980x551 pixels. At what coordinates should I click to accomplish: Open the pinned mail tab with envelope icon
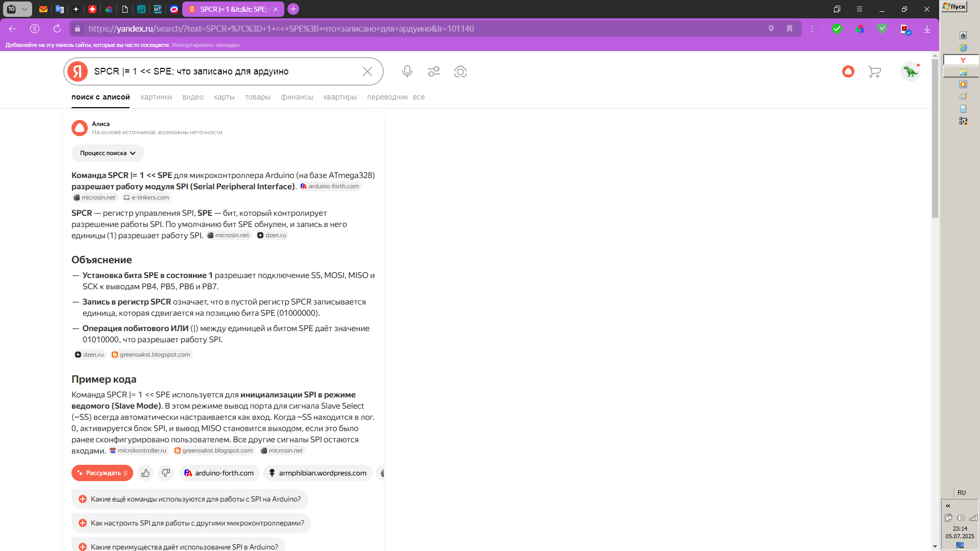[43, 9]
